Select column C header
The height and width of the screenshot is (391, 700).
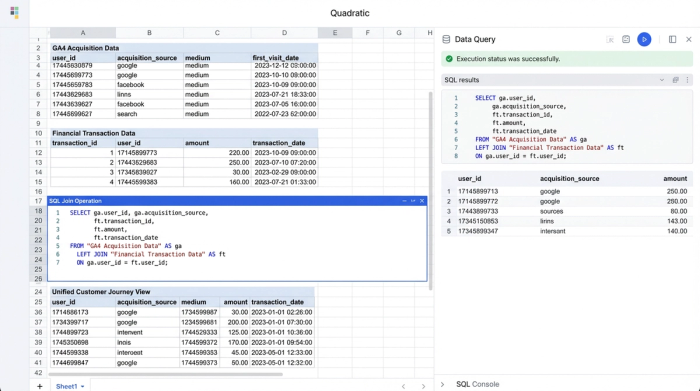pos(217,33)
